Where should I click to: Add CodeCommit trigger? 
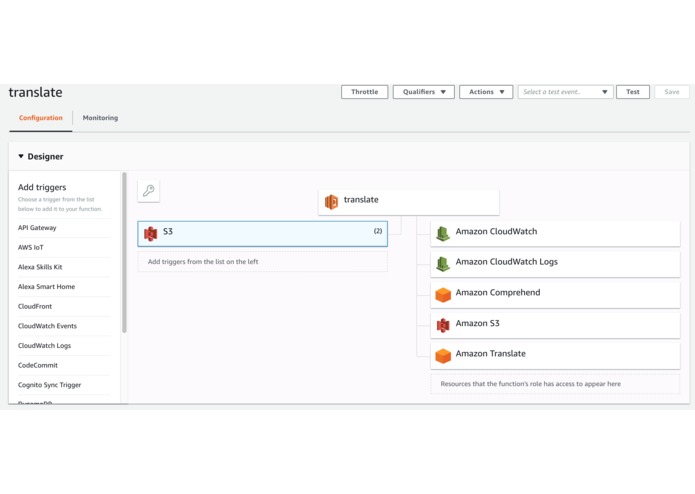(x=38, y=365)
